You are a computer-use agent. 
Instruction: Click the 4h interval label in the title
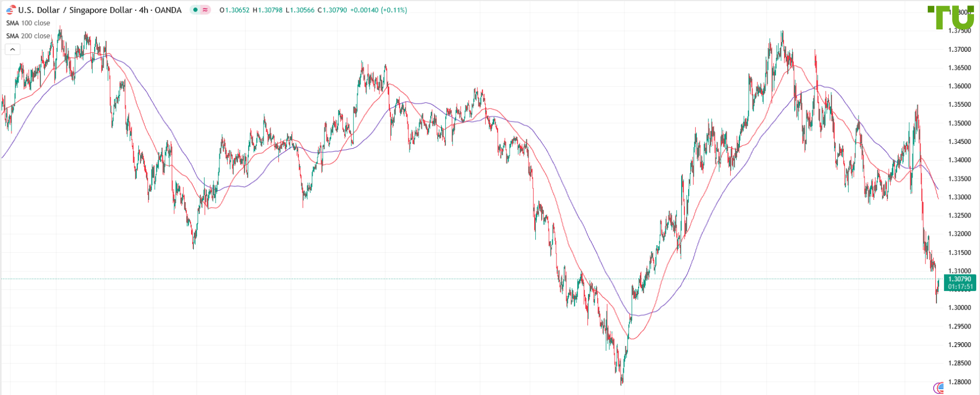pyautogui.click(x=143, y=10)
